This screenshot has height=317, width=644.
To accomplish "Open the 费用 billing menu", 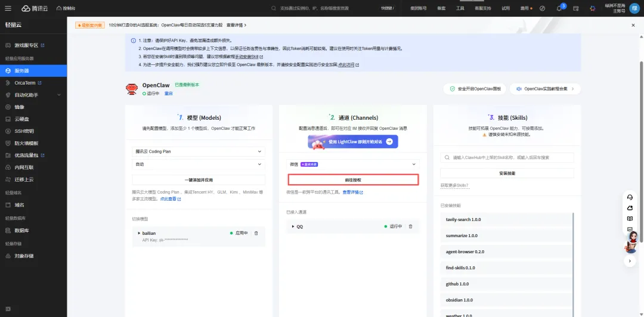I will [525, 8].
